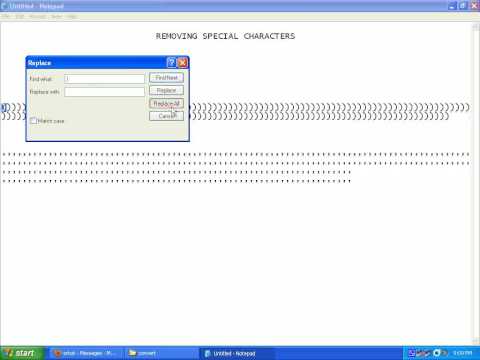Screen dimensions: 480x360
Task: Open the File menu in Notepad
Action: (x=6, y=16)
